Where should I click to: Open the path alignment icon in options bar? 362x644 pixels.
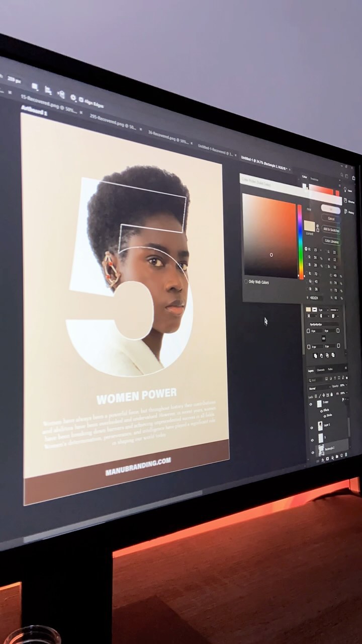[48, 90]
